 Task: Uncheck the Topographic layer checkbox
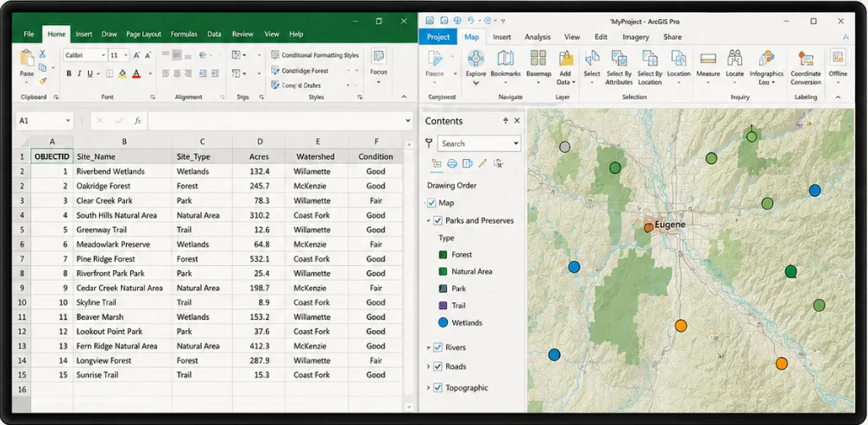point(437,388)
